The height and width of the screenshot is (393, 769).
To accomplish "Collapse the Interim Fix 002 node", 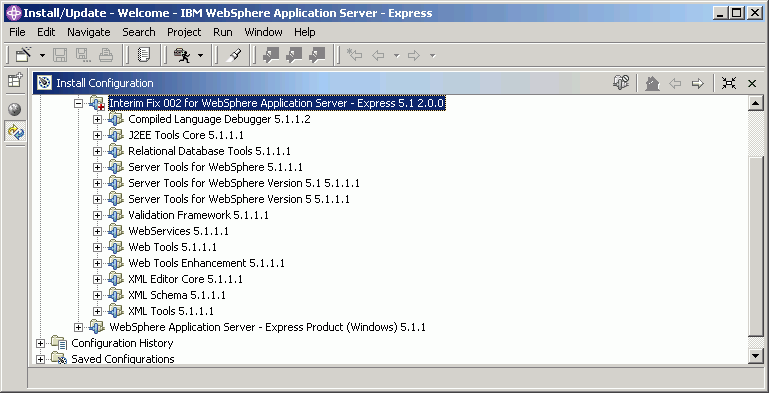I will (x=78, y=104).
